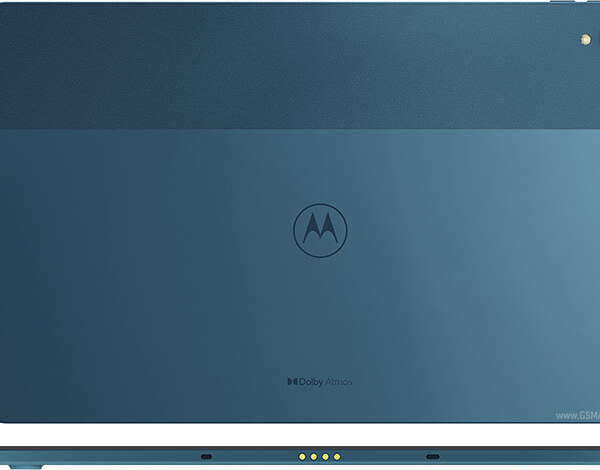Select the rightmost gold pogo pin

coord(337,456)
